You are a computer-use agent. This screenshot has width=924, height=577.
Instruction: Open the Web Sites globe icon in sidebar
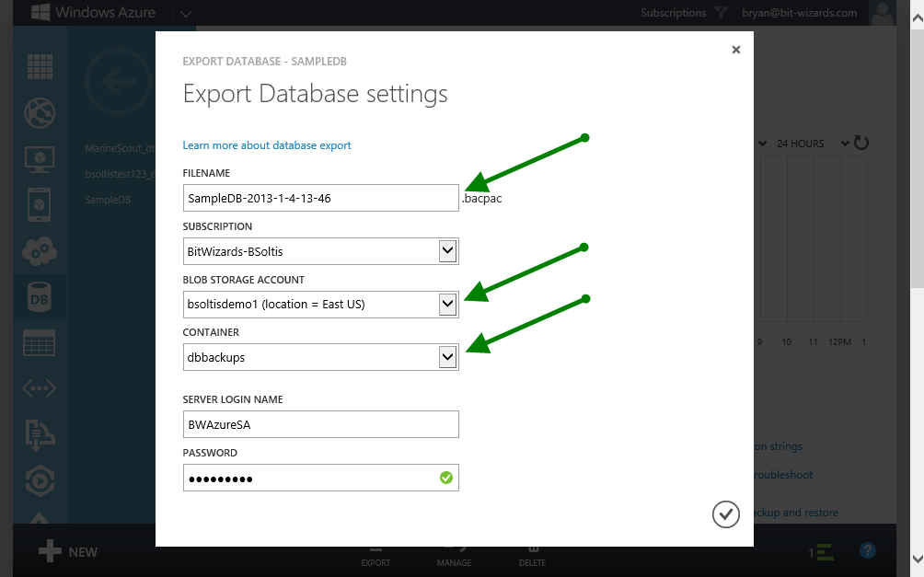click(x=40, y=112)
